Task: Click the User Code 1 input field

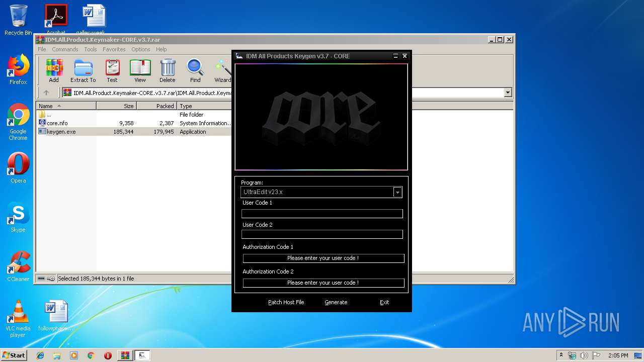Action: [x=322, y=214]
